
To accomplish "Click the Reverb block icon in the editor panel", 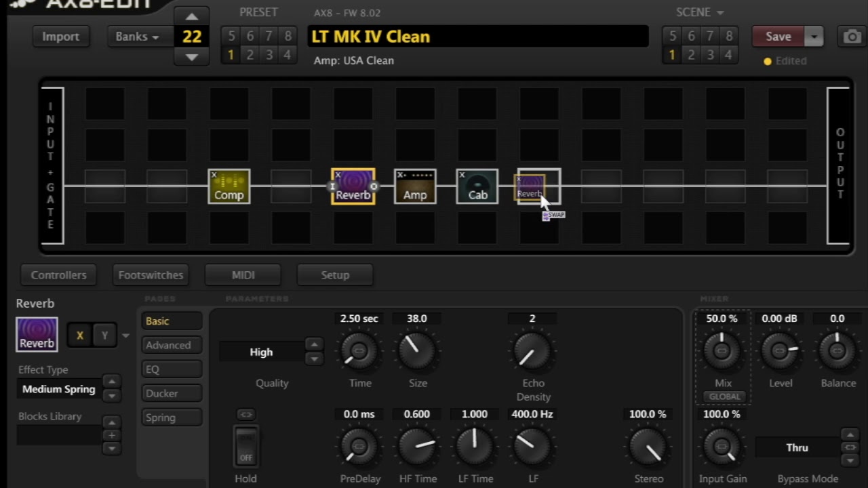I will 37,334.
